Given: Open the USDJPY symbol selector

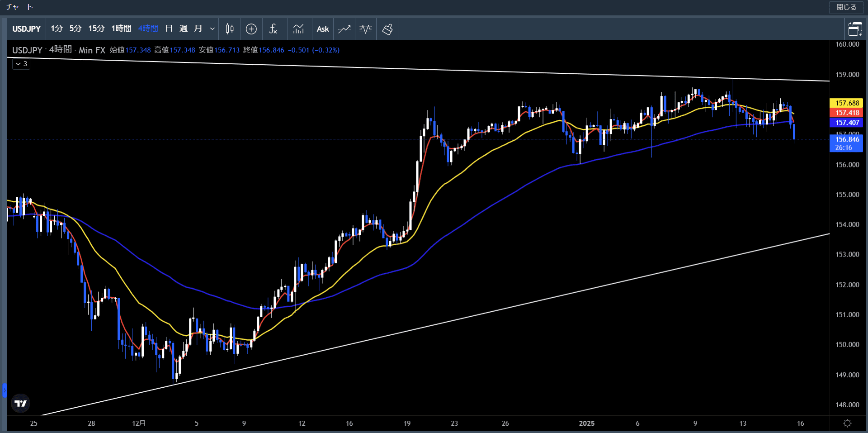Looking at the screenshot, I should tap(27, 29).
